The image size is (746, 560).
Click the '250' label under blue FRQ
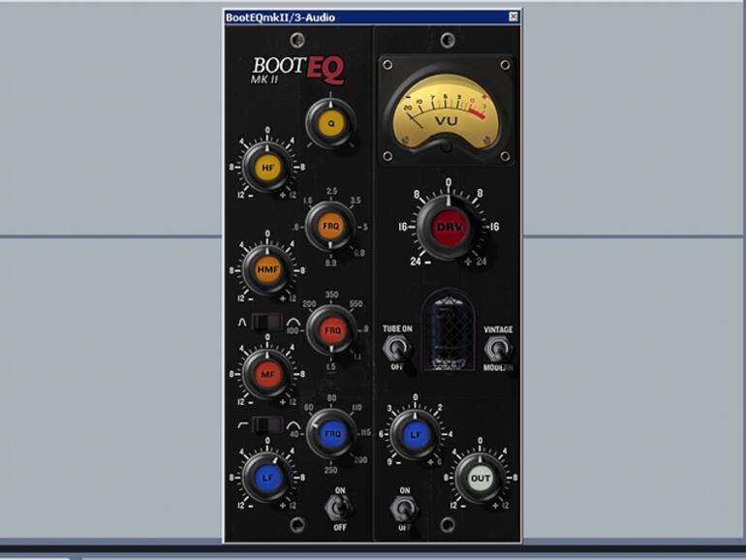click(x=330, y=470)
